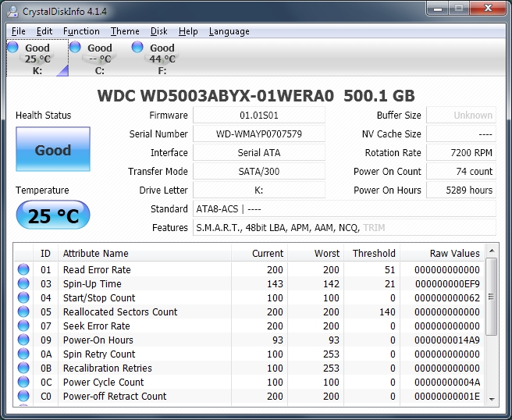Open the Function menu
Viewport: 512px width, 420px height.
point(81,31)
